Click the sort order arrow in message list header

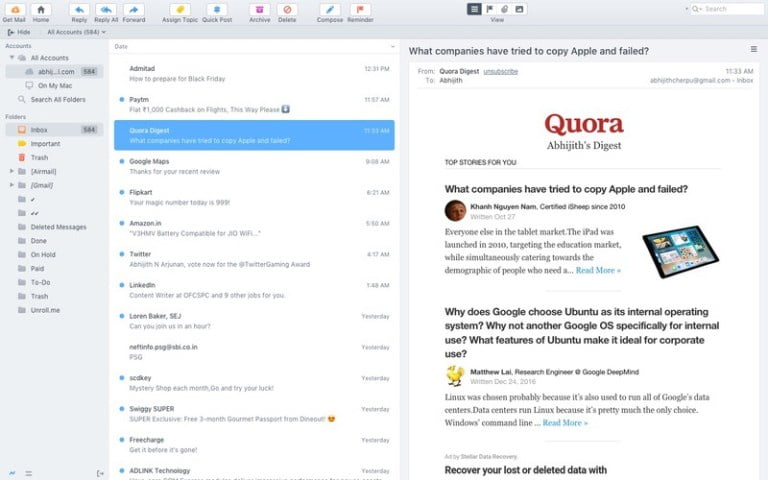tap(392, 47)
